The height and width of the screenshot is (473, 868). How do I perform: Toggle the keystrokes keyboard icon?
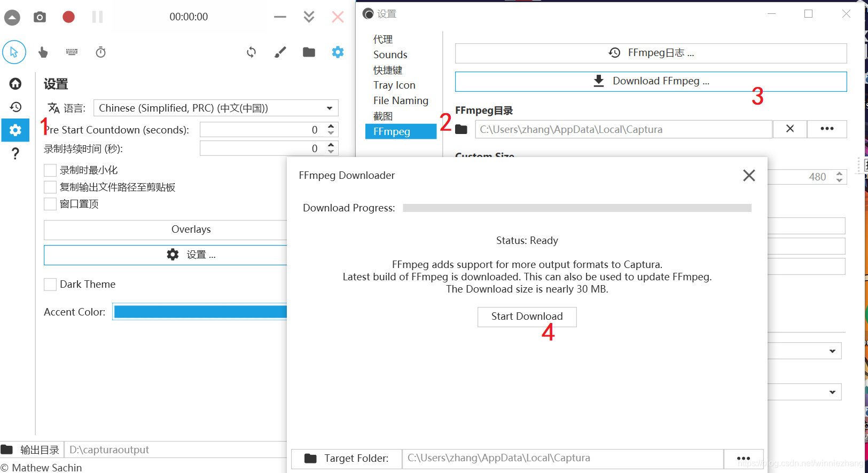coord(72,52)
